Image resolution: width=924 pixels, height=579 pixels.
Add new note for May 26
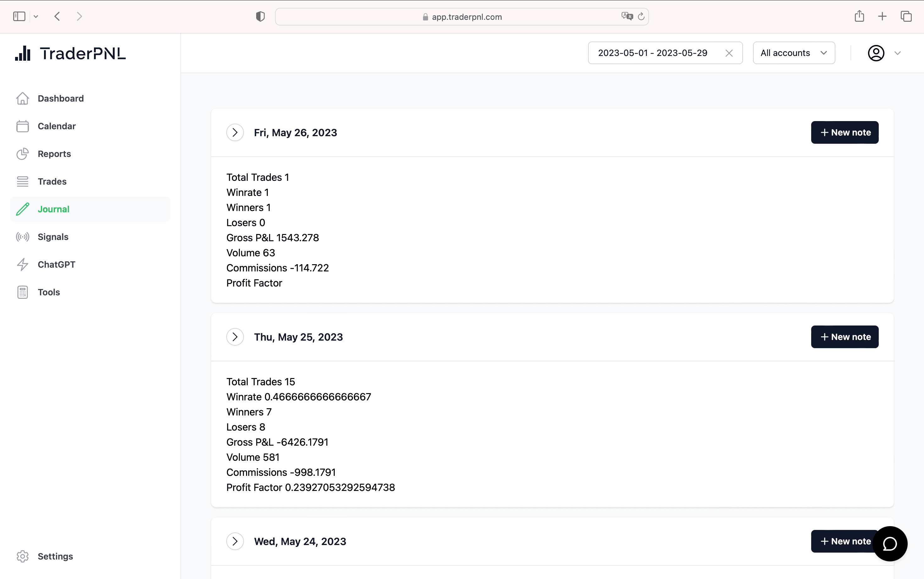[x=844, y=132]
